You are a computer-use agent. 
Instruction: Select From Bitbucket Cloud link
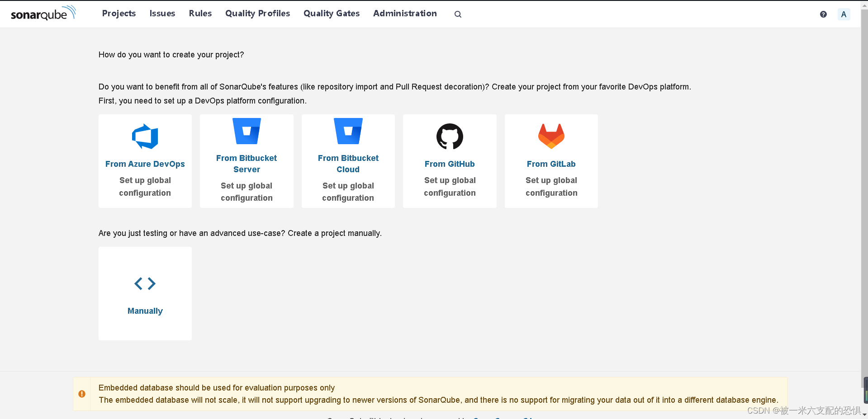[x=348, y=164]
